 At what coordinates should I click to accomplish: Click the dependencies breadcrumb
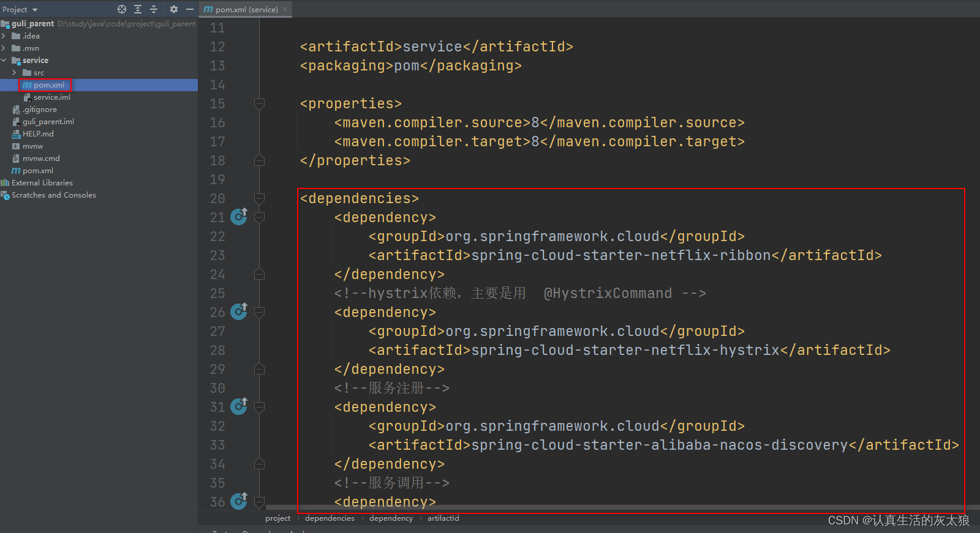pos(330,518)
